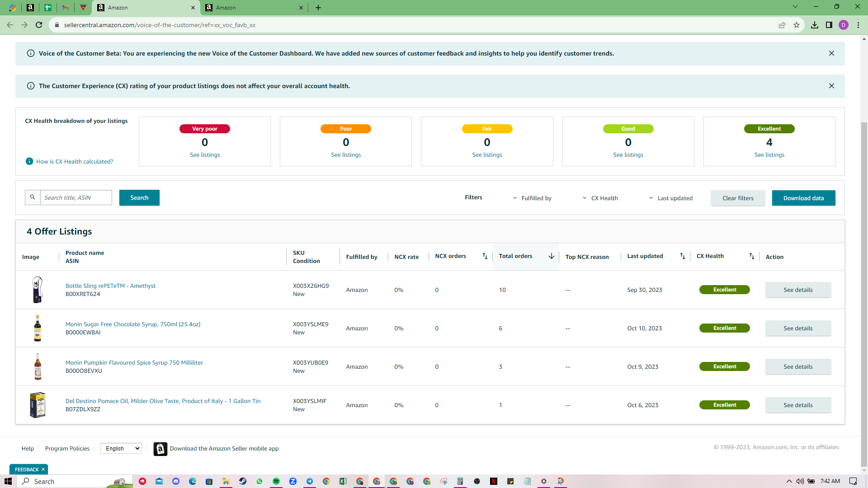Viewport: 868px width, 488px height.
Task: Open the volume icon in system tray
Action: coord(800,481)
